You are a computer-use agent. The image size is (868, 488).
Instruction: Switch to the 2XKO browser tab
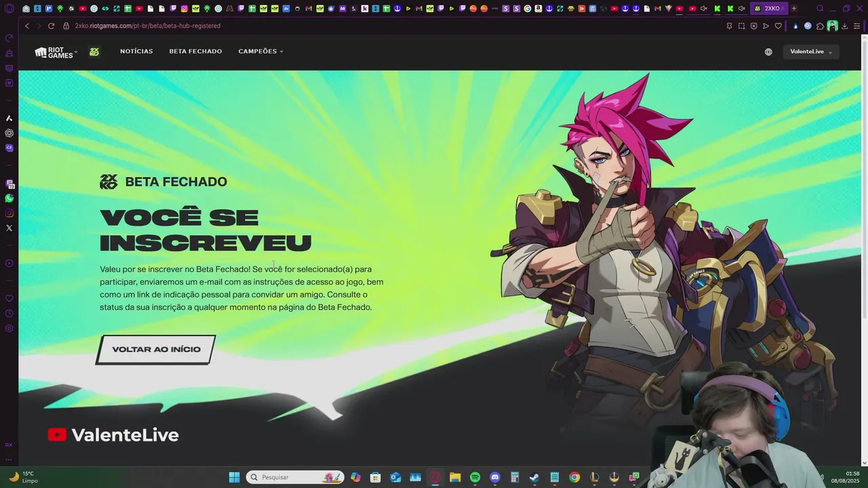point(769,8)
